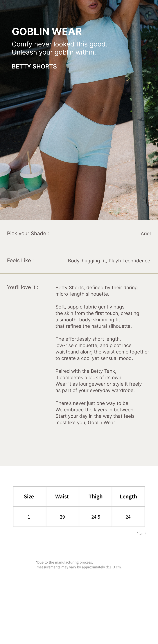Select the BETTY SHORTS product title

click(34, 66)
